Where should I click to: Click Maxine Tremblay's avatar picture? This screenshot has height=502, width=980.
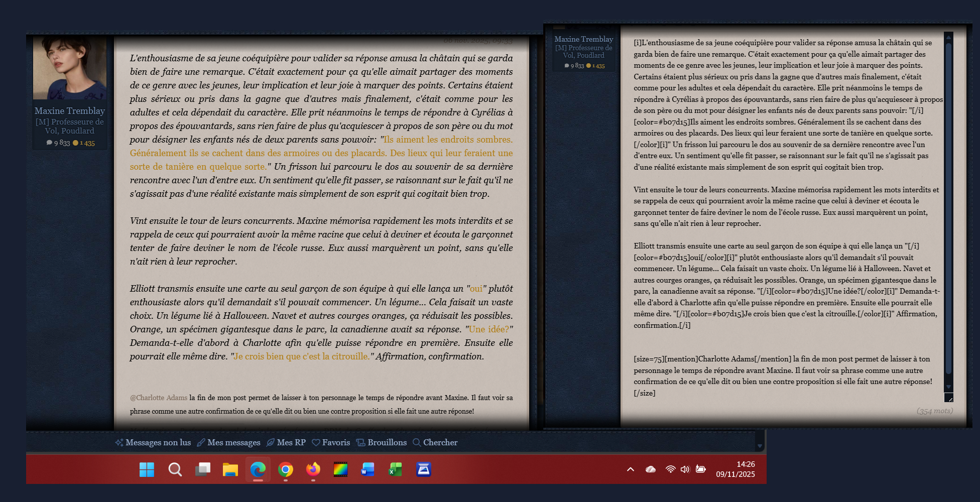coord(70,68)
